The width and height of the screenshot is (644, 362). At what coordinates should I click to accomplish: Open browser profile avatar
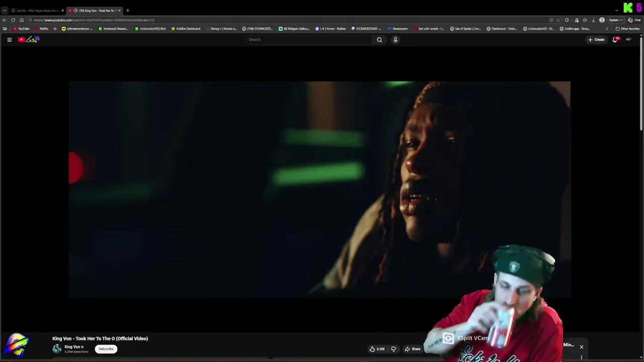(x=602, y=20)
